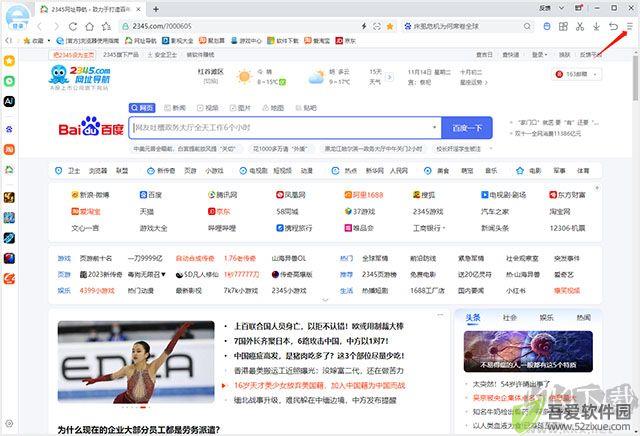Open the downloads arrow icon
Image resolution: width=640 pixels, height=436 pixels.
[x=596, y=27]
